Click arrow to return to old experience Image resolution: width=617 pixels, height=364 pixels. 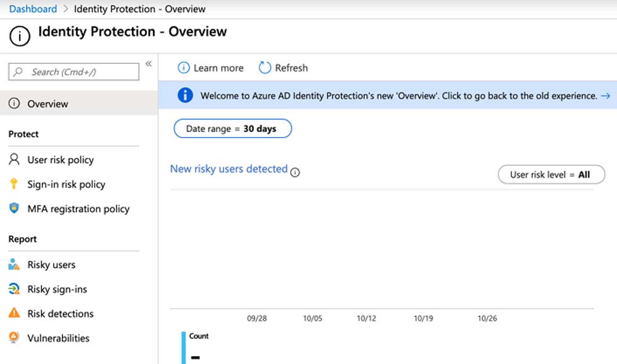tap(605, 96)
